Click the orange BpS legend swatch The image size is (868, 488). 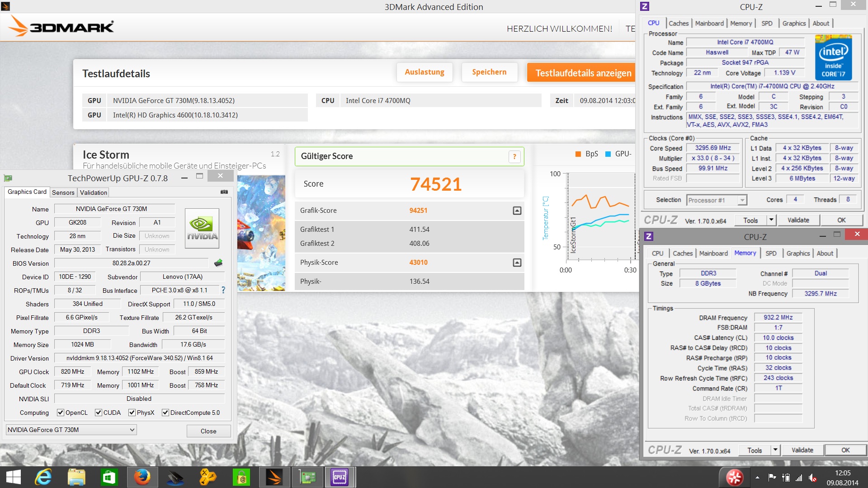(x=578, y=154)
